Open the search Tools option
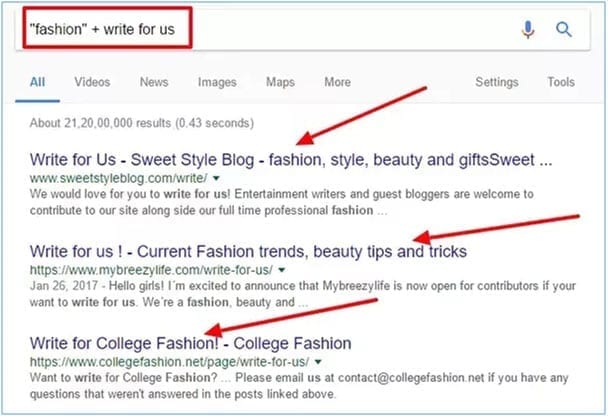The height and width of the screenshot is (416, 608). [561, 82]
